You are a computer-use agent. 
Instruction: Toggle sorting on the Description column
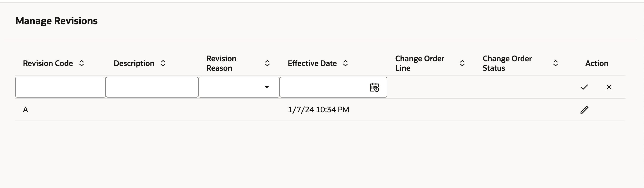point(163,63)
